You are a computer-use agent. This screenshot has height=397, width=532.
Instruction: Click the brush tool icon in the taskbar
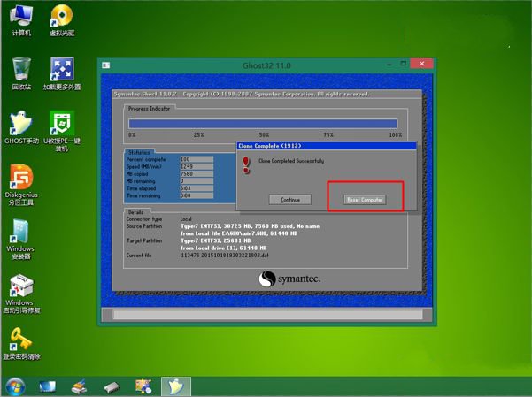[x=80, y=386]
